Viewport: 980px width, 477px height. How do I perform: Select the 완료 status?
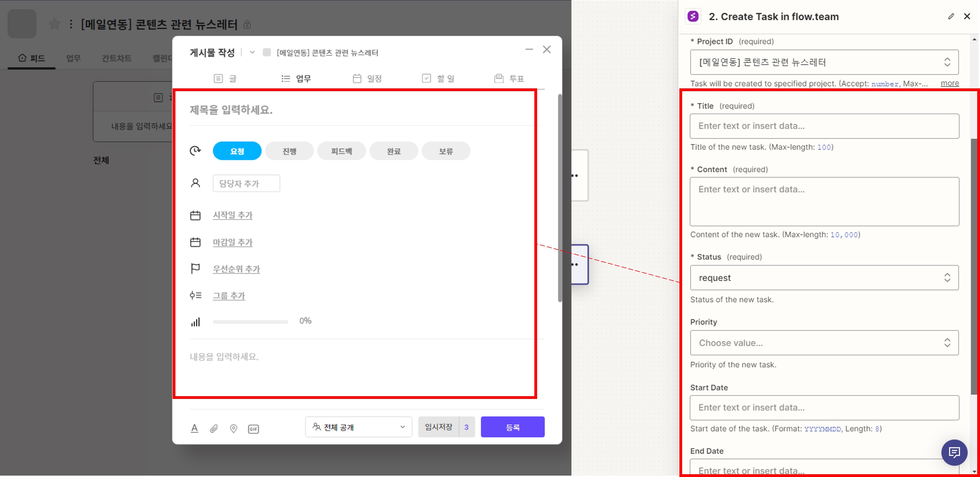click(x=394, y=151)
